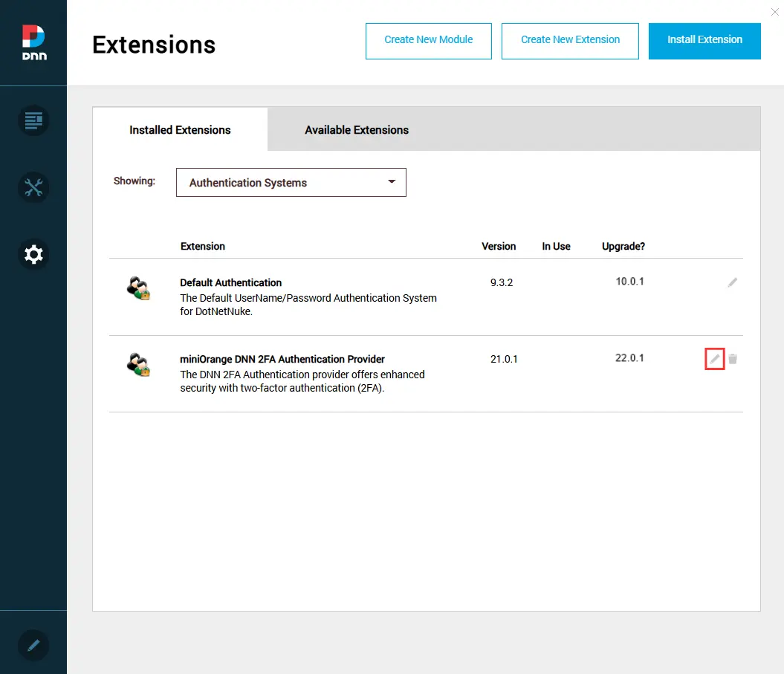This screenshot has width=784, height=674.
Task: Click the In Use column header
Action: click(x=556, y=246)
